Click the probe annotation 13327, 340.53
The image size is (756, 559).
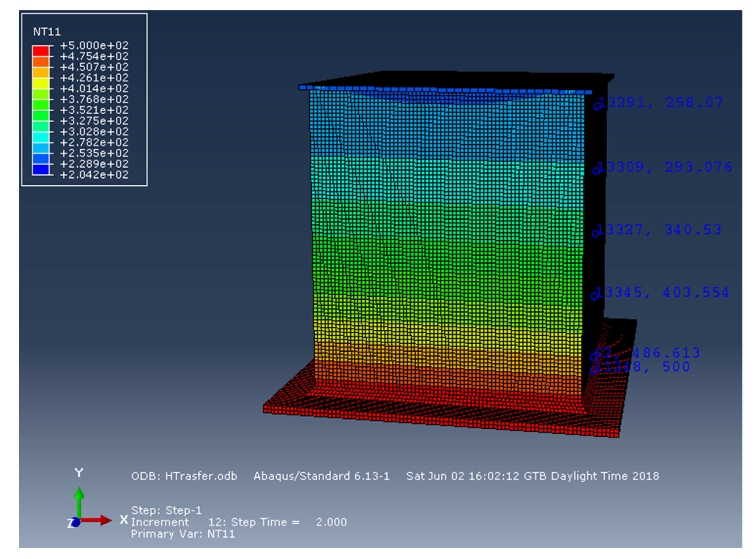tap(658, 230)
